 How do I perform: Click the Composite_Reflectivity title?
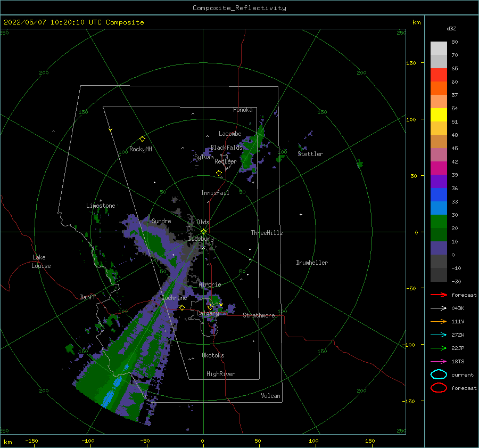point(240,8)
